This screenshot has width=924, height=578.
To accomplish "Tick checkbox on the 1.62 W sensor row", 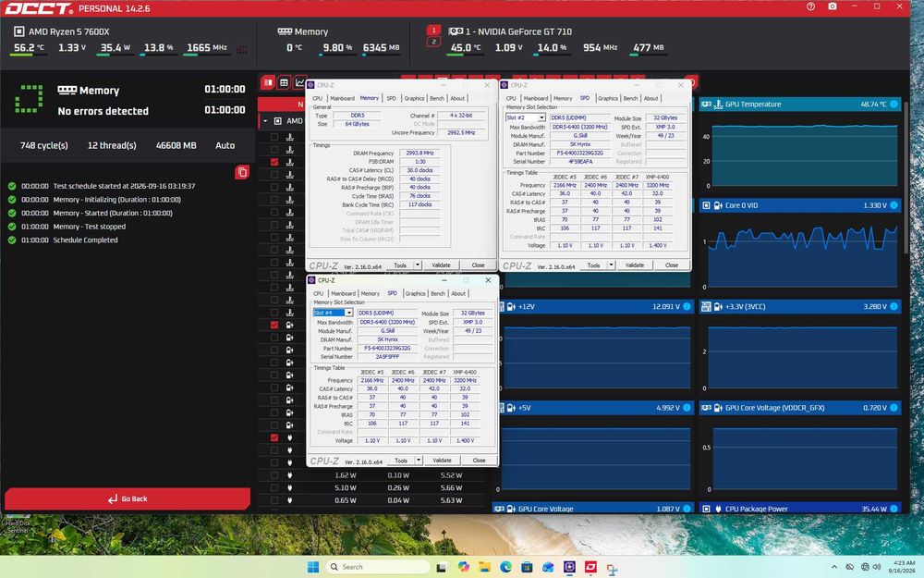I will coord(274,475).
